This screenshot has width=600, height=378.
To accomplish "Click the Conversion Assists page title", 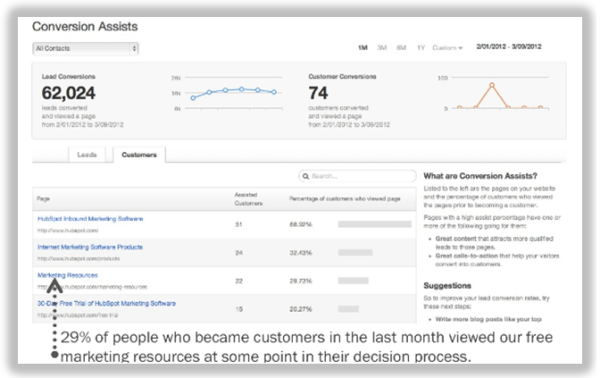I will pyautogui.click(x=85, y=26).
